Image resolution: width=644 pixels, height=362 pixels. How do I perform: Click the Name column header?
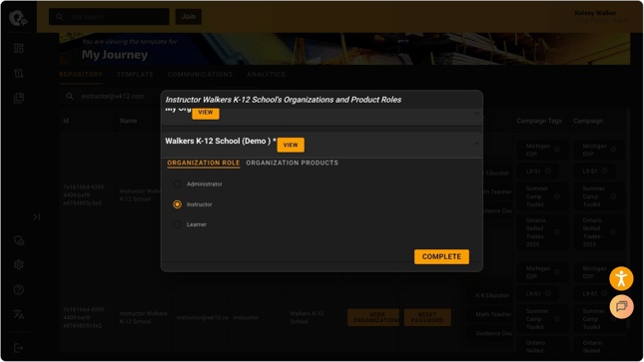pyautogui.click(x=128, y=121)
